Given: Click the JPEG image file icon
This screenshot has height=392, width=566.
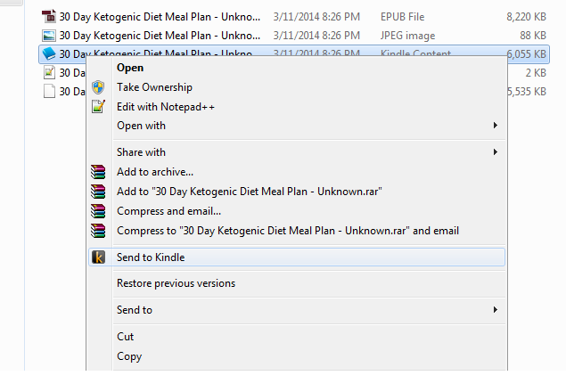Looking at the screenshot, I should [x=49, y=36].
